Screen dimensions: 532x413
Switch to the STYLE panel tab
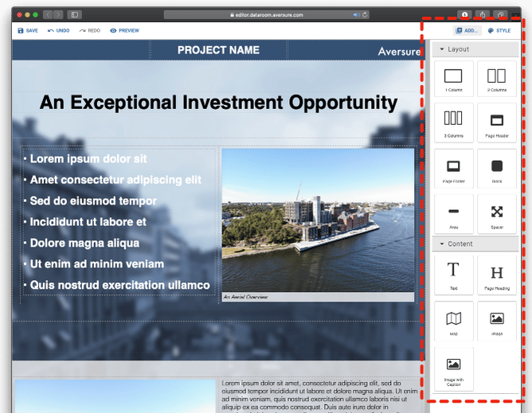[x=499, y=30]
